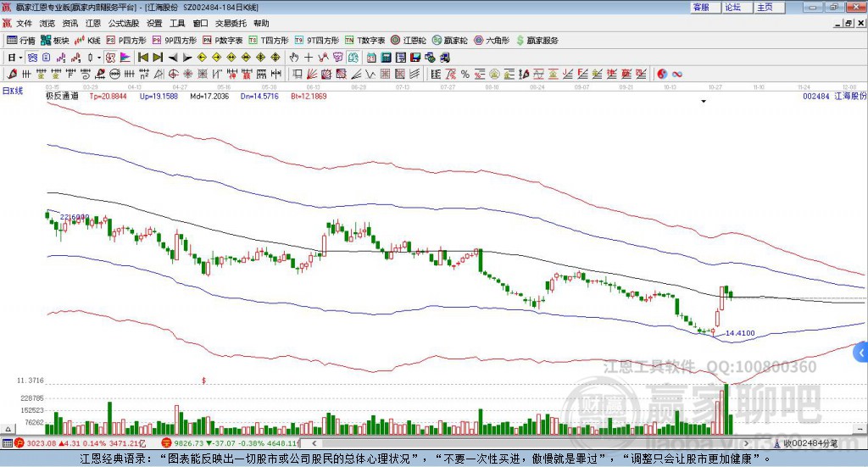
Task: Jump to last bar with skip-forward icon
Action: tap(158, 57)
